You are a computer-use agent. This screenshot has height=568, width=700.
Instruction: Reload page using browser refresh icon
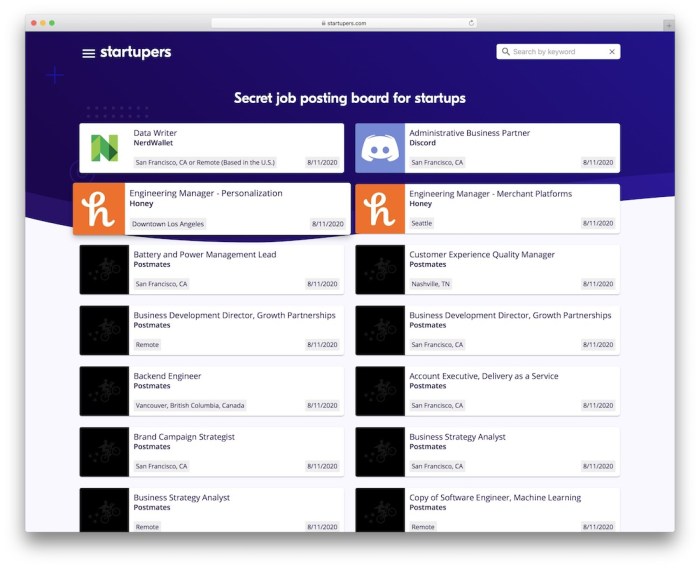pyautogui.click(x=471, y=23)
